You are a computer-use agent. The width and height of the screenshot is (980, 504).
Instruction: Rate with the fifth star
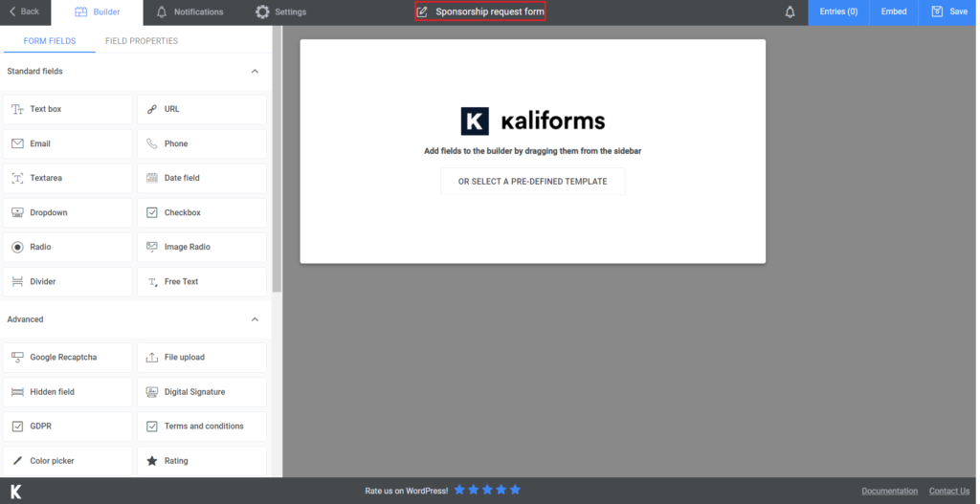tap(515, 491)
